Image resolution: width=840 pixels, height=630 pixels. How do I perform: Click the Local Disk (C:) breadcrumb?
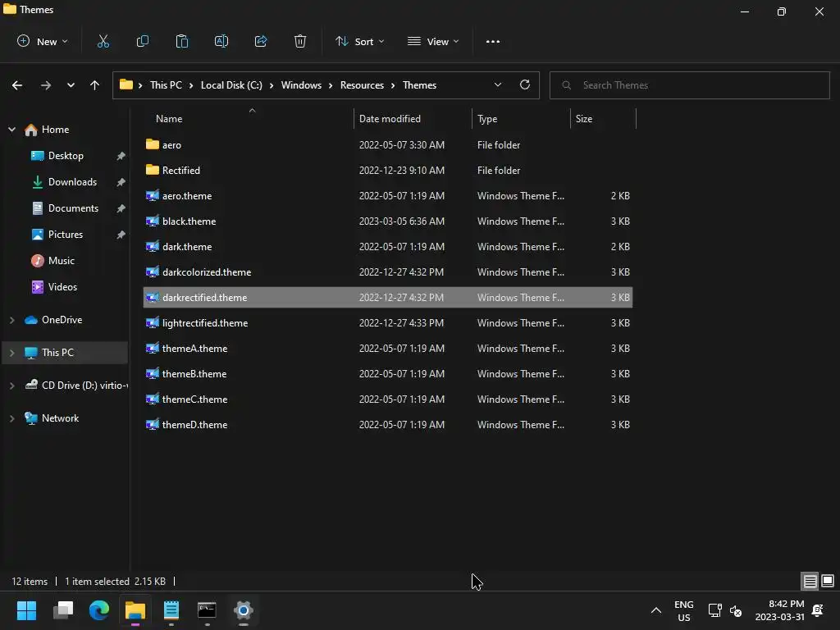tap(231, 85)
